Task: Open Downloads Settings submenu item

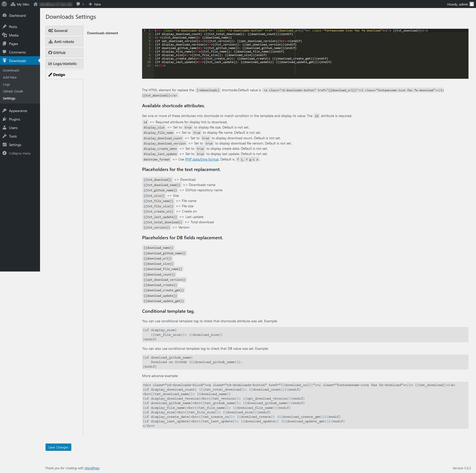Action: [x=9, y=98]
